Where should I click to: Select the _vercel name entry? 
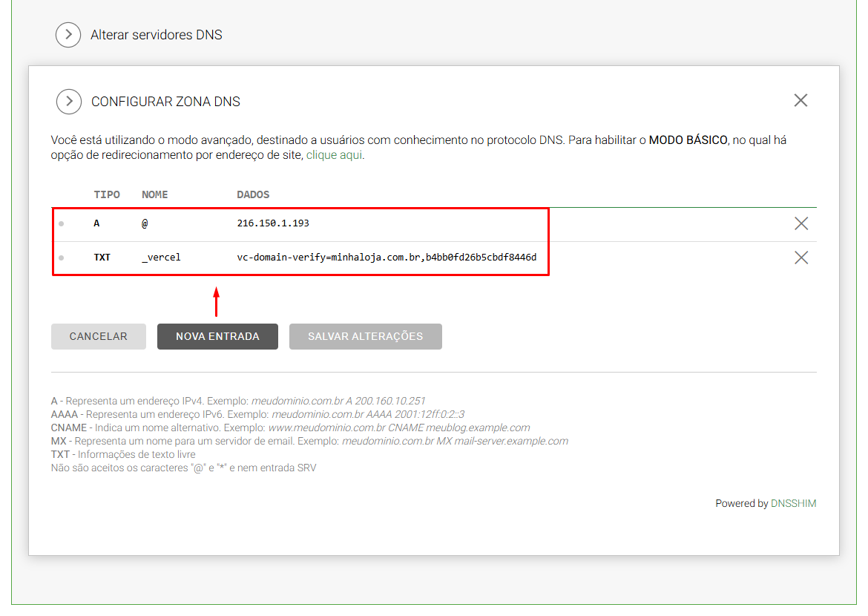pos(161,257)
